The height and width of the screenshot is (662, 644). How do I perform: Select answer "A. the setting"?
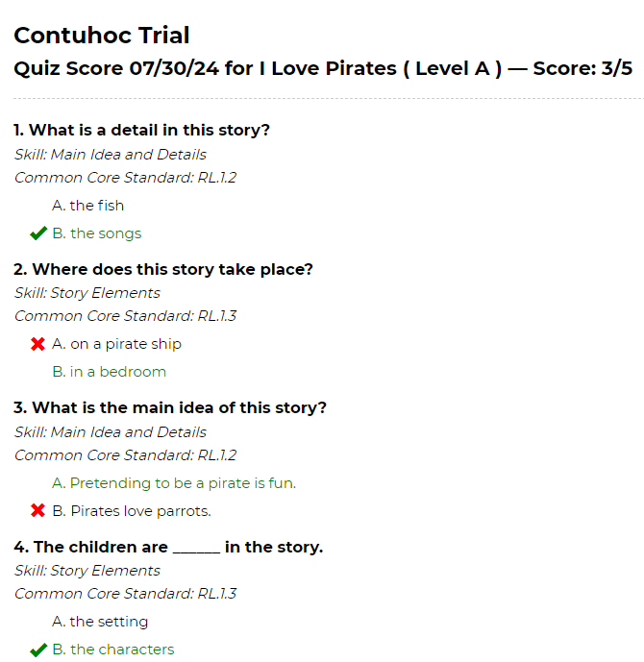[x=100, y=622]
